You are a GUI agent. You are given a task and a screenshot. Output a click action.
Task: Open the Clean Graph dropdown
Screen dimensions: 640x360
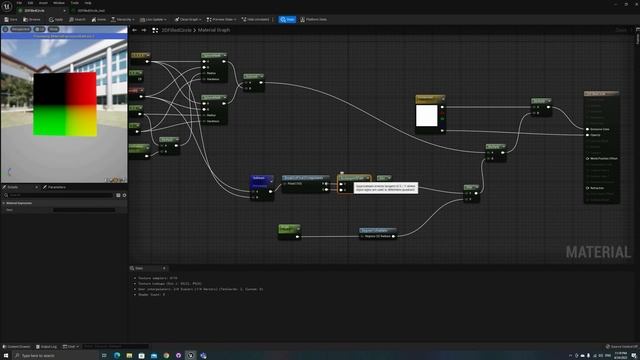pos(188,20)
